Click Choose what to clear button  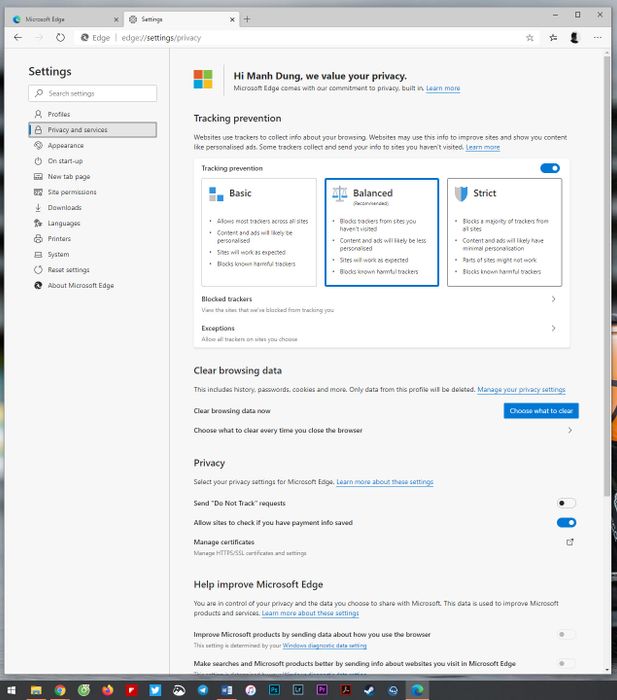pos(541,411)
